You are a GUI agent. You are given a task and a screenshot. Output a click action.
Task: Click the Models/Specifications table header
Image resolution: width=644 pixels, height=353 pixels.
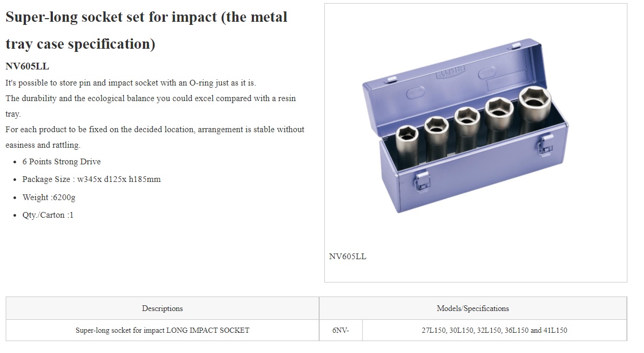pyautogui.click(x=473, y=308)
